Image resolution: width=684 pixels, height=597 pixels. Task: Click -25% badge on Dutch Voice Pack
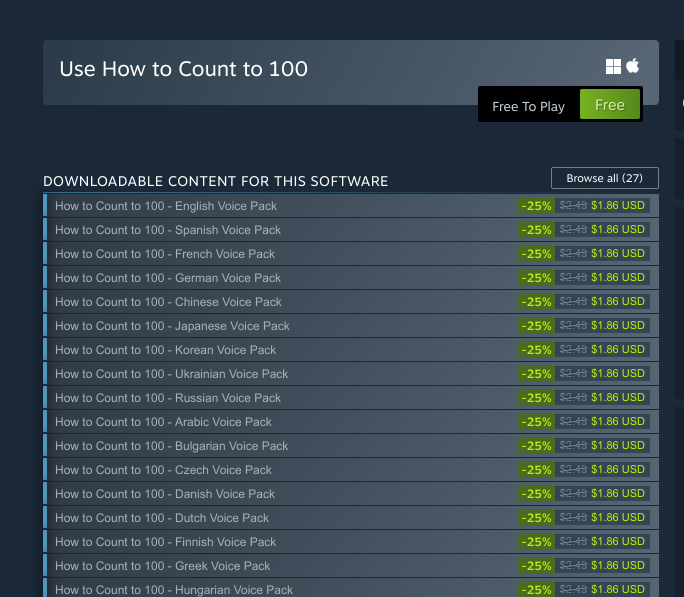(x=537, y=518)
